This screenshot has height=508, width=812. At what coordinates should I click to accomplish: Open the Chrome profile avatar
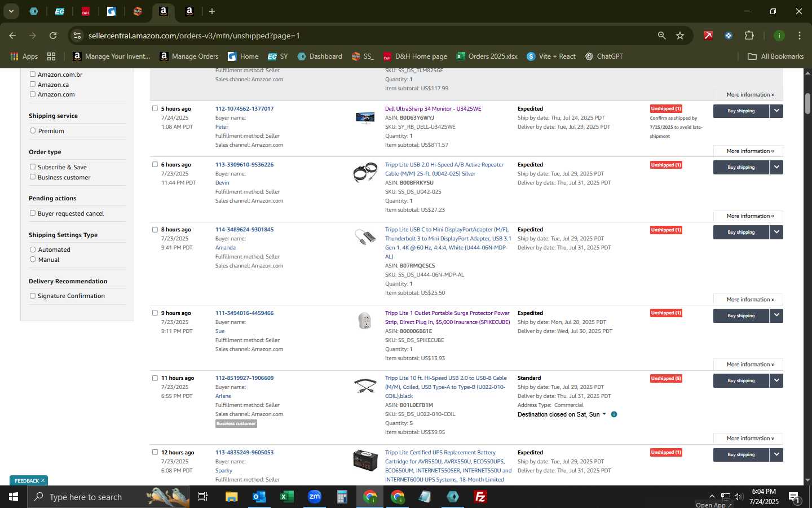[x=779, y=36]
